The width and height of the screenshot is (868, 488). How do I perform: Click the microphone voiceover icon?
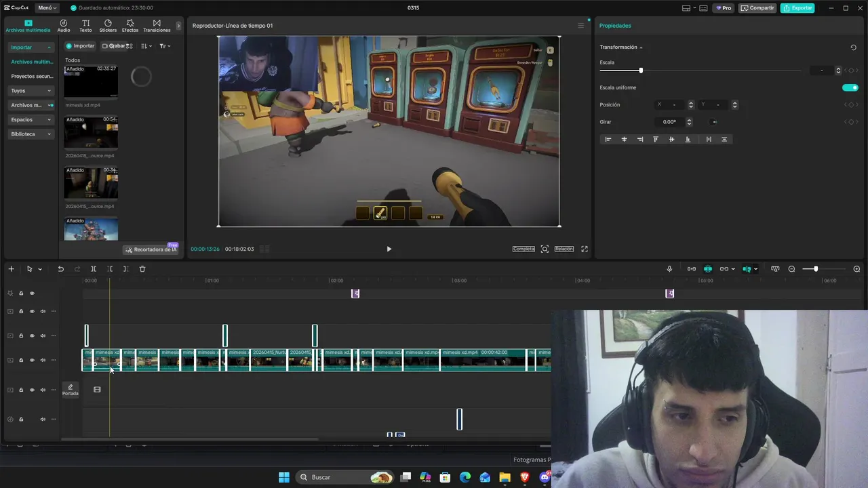tap(669, 269)
